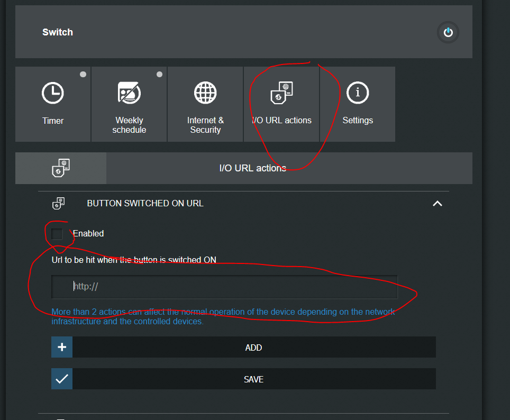Image resolution: width=510 pixels, height=420 pixels.
Task: Focus the http:// URL input field
Action: [224, 287]
